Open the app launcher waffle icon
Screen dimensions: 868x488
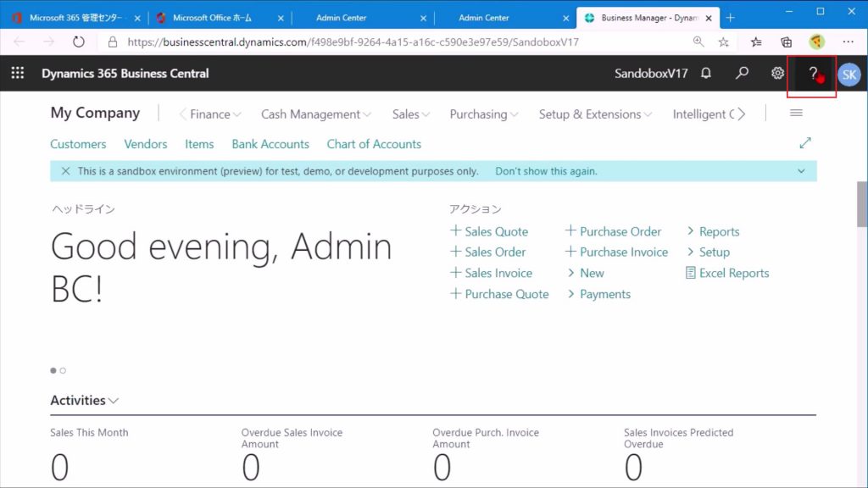click(18, 73)
